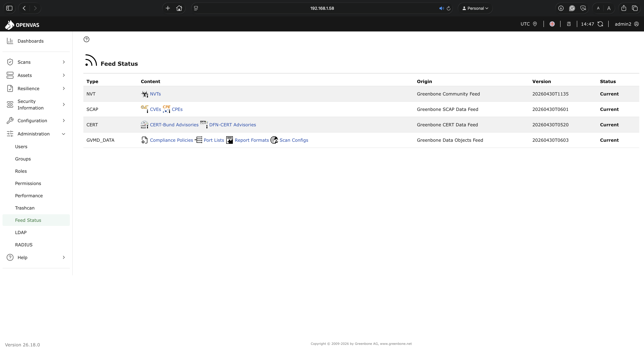
Task: Renew session with the refresh icon by 14:47
Action: point(600,24)
